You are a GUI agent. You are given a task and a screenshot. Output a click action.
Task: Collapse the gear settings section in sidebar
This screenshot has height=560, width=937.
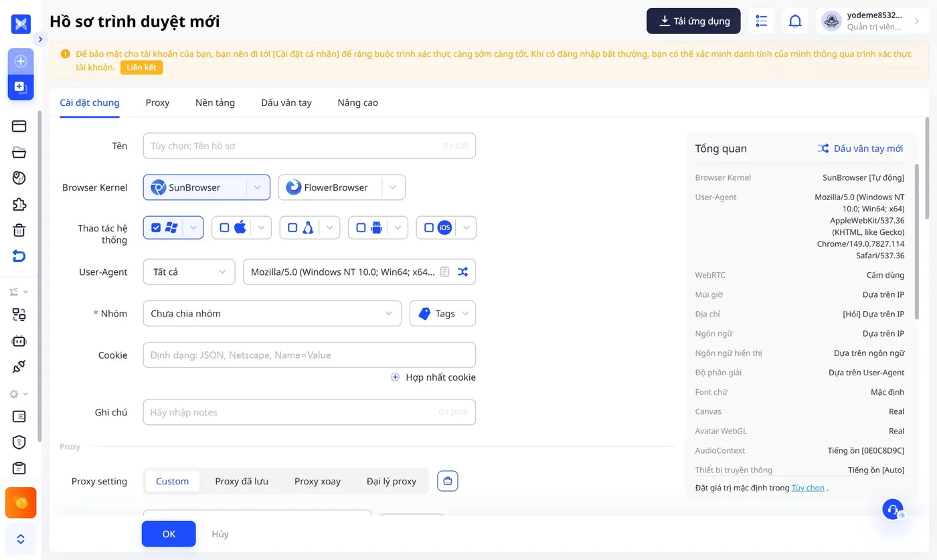pyautogui.click(x=18, y=394)
